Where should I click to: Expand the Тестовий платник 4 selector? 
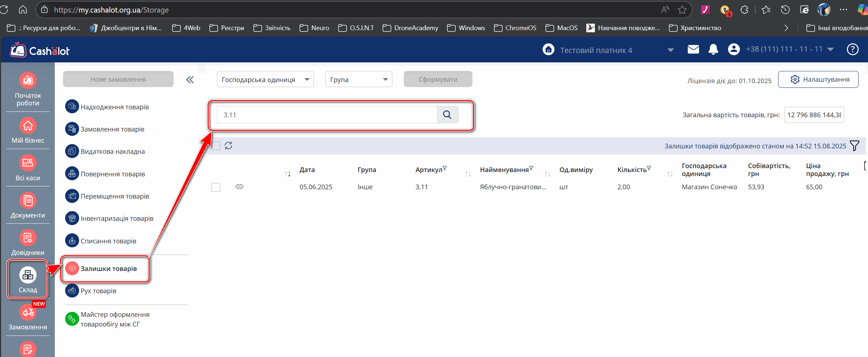pos(670,50)
